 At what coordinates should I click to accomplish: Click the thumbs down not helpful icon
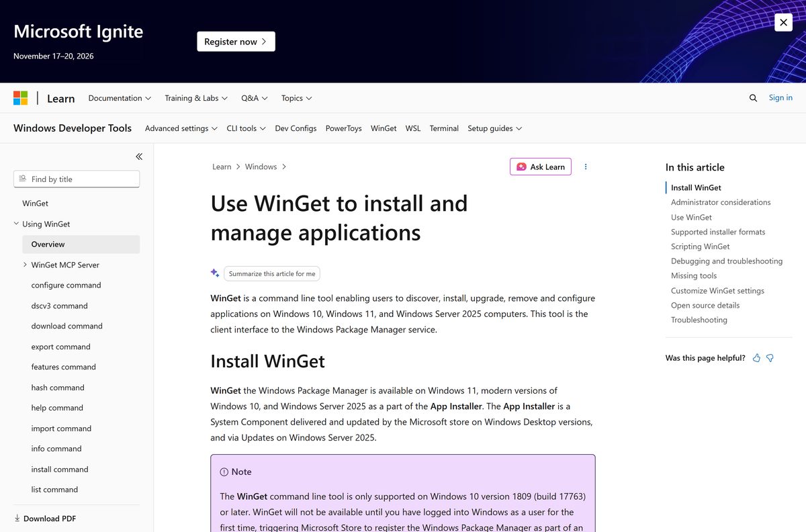click(x=770, y=358)
